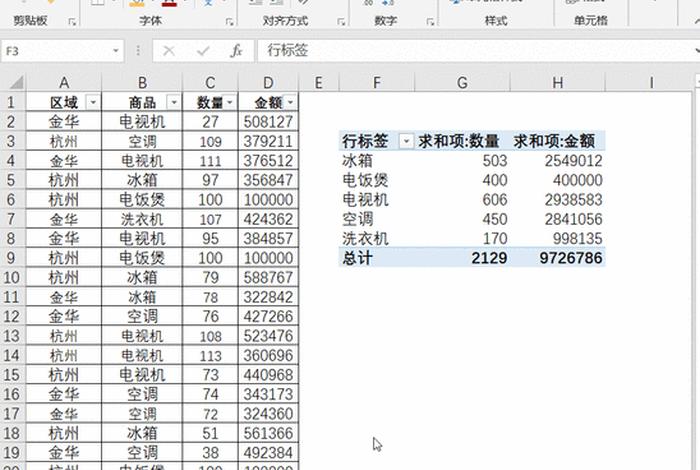700x470 pixels.
Task: Click the select-all corner triangle of the sheet
Action: (16, 83)
